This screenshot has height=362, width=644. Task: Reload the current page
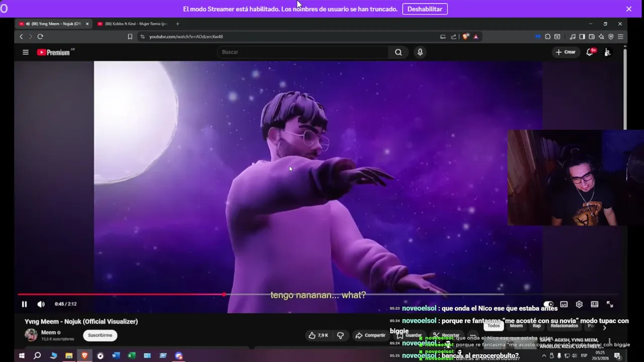(x=40, y=37)
